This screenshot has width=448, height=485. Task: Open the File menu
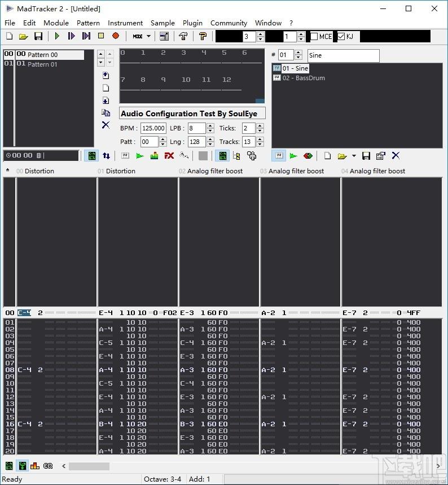pos(10,23)
